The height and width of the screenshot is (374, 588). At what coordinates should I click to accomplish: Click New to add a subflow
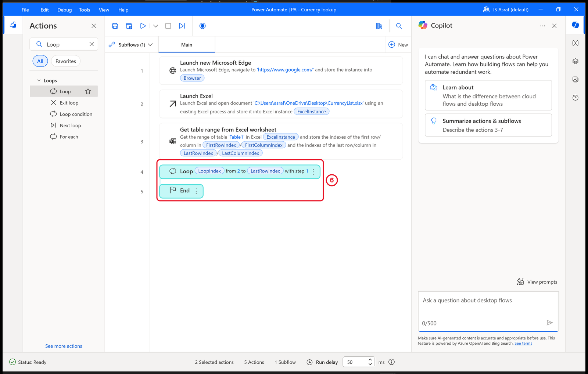(x=398, y=45)
